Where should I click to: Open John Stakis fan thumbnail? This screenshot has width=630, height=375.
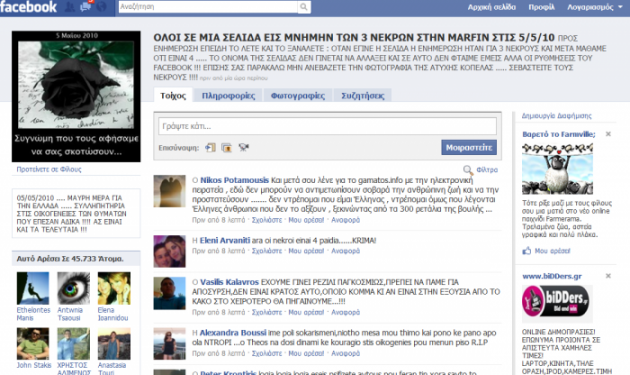[x=33, y=344]
